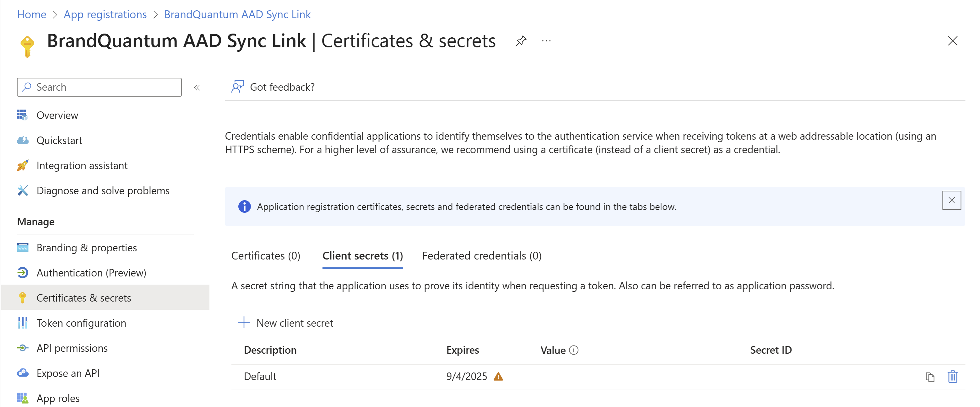Click the Value column info icon
980x407 pixels.
click(574, 350)
